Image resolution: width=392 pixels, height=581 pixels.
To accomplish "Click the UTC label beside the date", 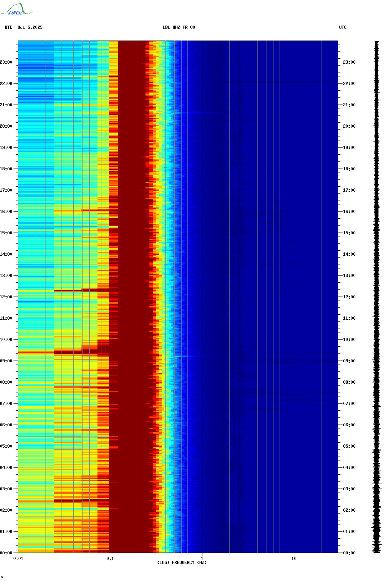I will tap(9, 27).
